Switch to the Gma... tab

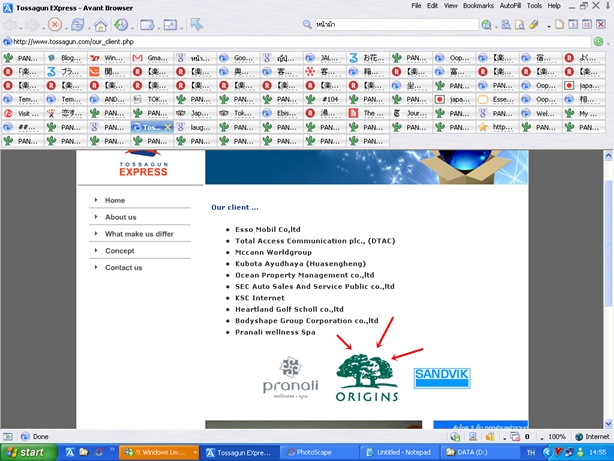click(x=152, y=58)
